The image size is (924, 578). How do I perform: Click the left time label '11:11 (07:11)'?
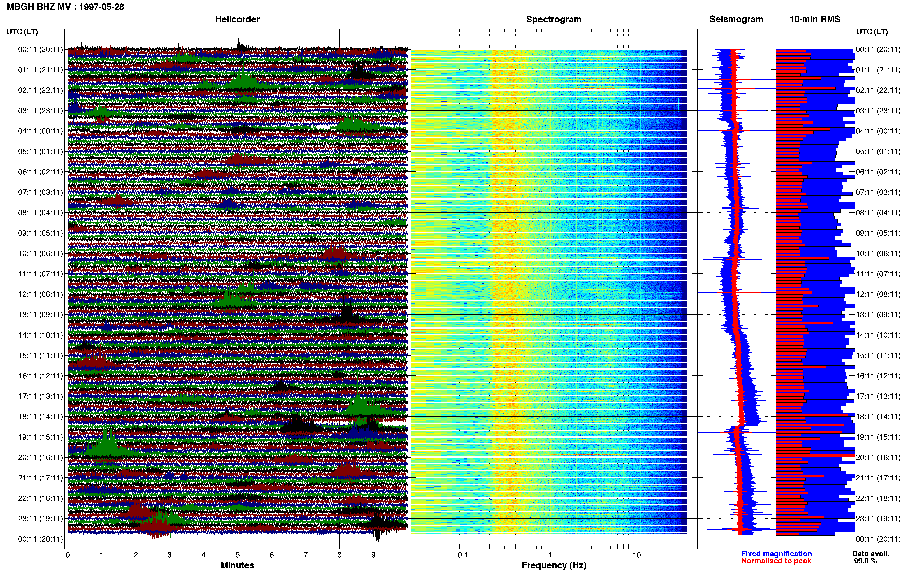(x=41, y=274)
